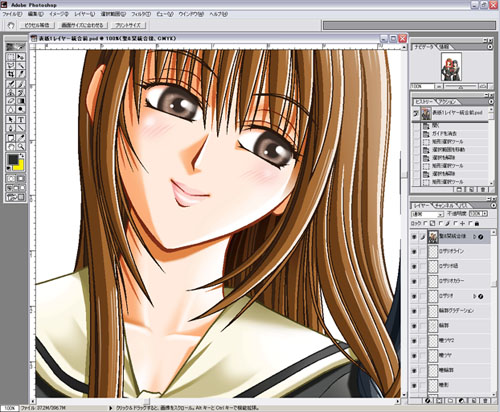The height and width of the screenshot is (412, 500).
Task: Select the Paintbrush tool
Action: [21, 84]
